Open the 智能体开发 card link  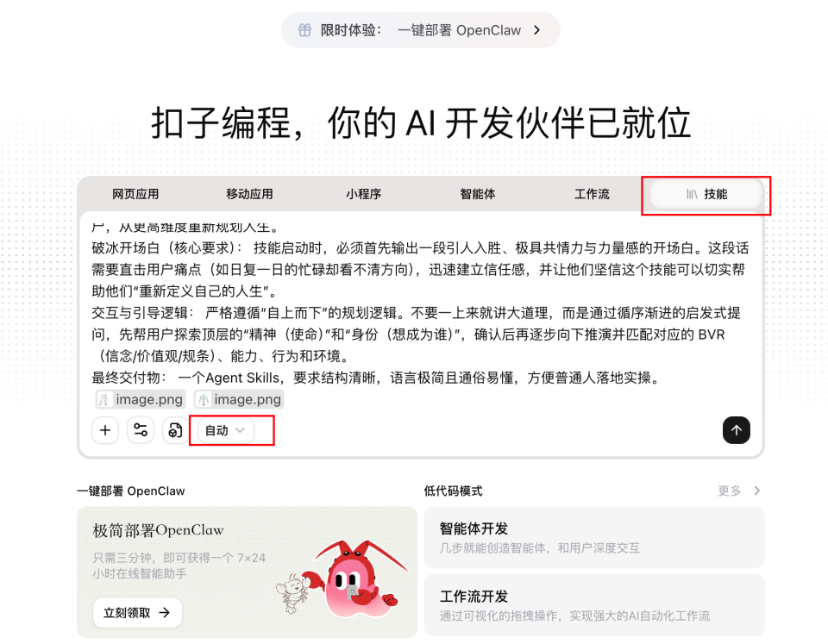coord(593,537)
